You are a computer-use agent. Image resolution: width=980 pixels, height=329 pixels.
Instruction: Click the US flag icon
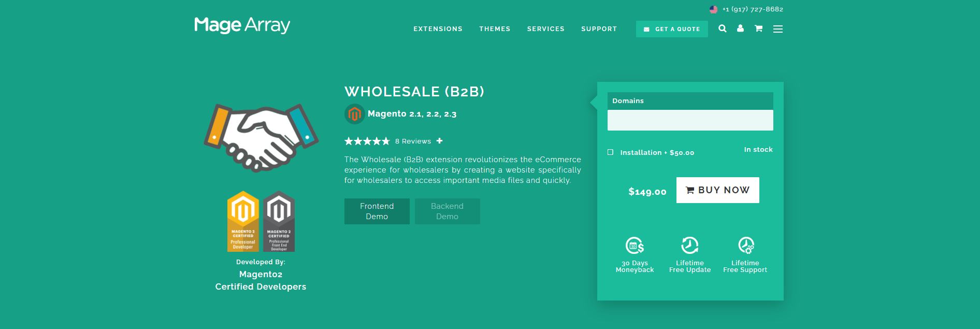tap(713, 9)
